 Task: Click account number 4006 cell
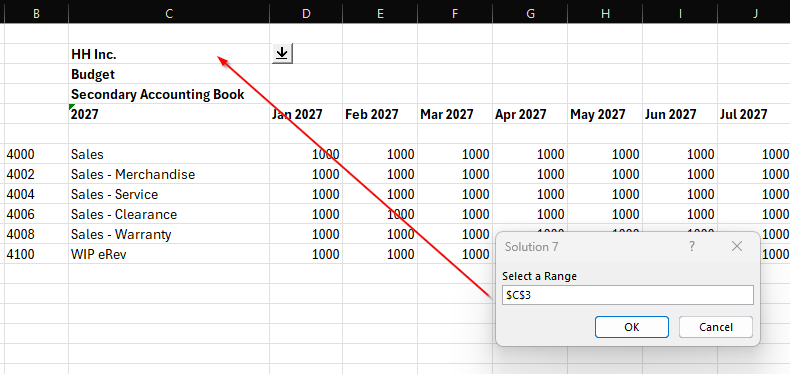pyautogui.click(x=36, y=214)
